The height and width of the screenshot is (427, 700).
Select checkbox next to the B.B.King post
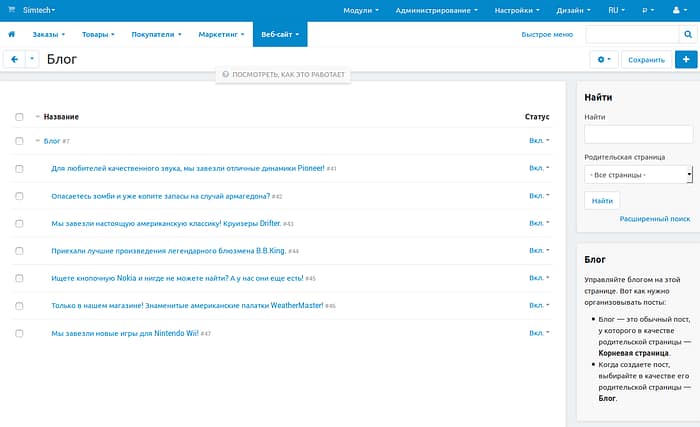tap(19, 251)
